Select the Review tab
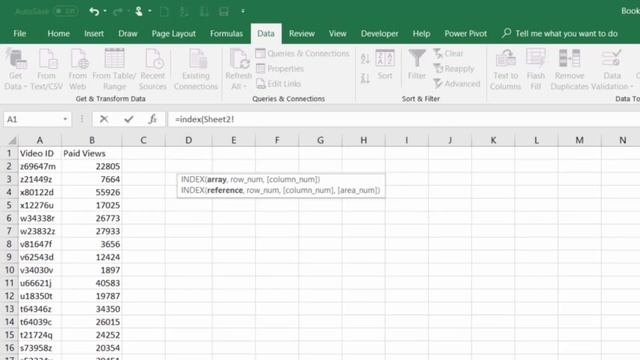 [302, 33]
